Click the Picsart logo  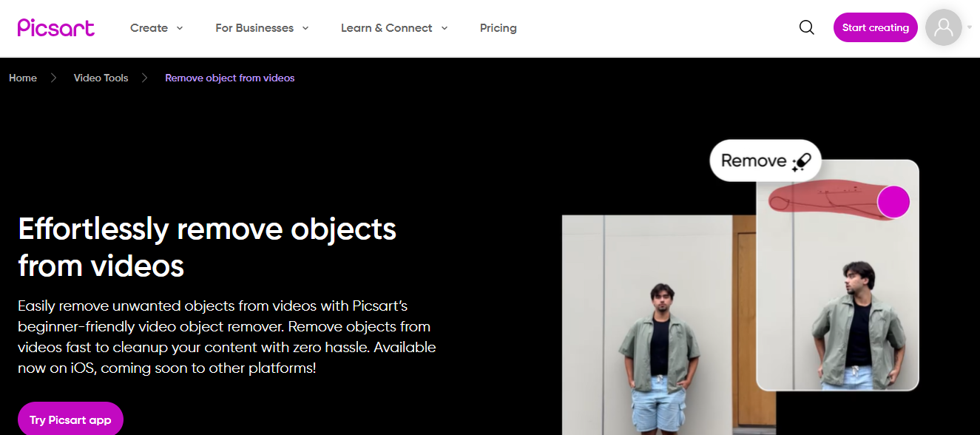pos(56,27)
